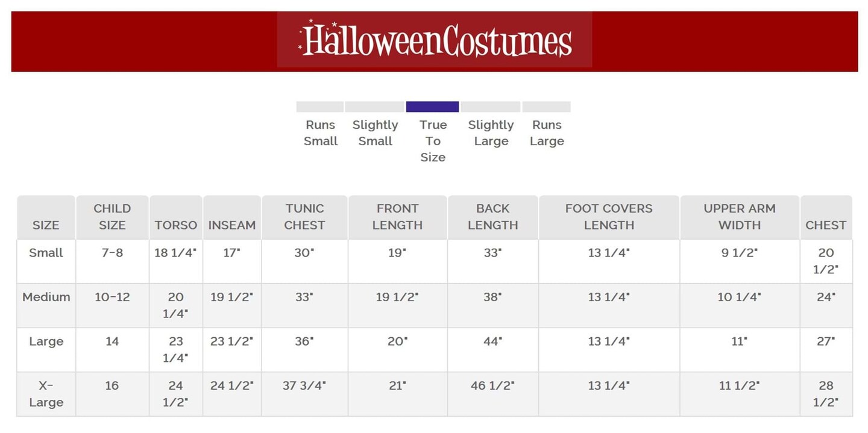Image resolution: width=868 pixels, height=433 pixels.
Task: Click the Small size row label
Action: (x=46, y=252)
